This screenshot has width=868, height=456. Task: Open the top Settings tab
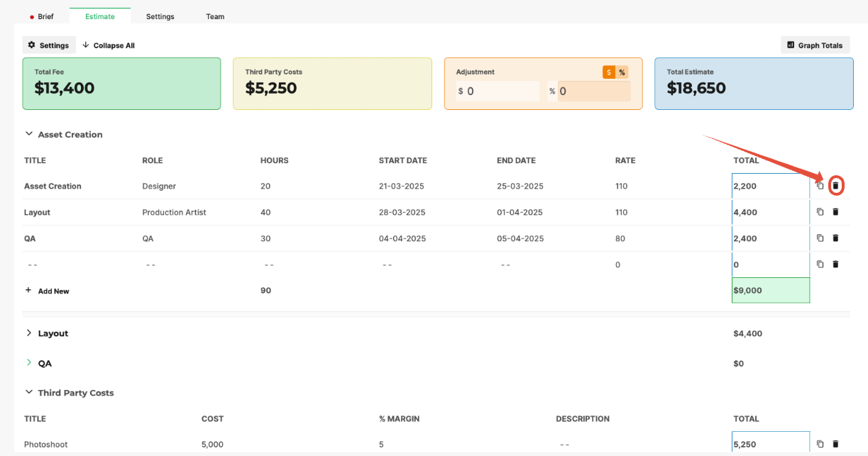[160, 16]
